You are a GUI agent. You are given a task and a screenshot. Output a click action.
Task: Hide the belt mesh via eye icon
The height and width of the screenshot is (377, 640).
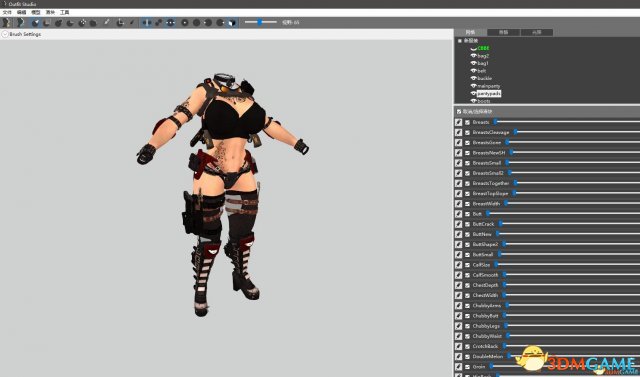[473, 71]
